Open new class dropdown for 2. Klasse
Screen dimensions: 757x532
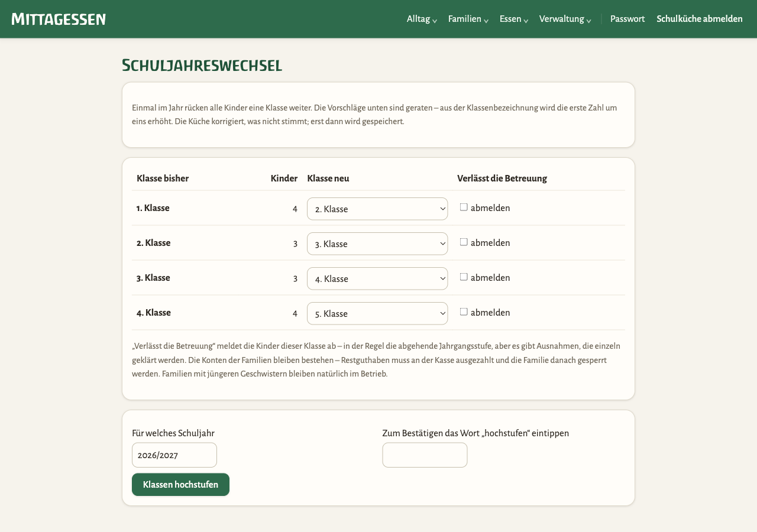pos(377,244)
